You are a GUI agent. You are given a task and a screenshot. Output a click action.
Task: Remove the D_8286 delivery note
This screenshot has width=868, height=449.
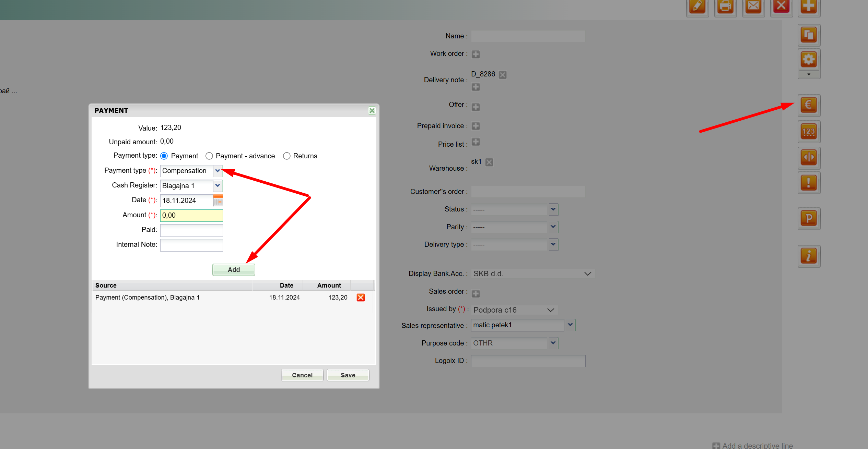[x=503, y=74]
